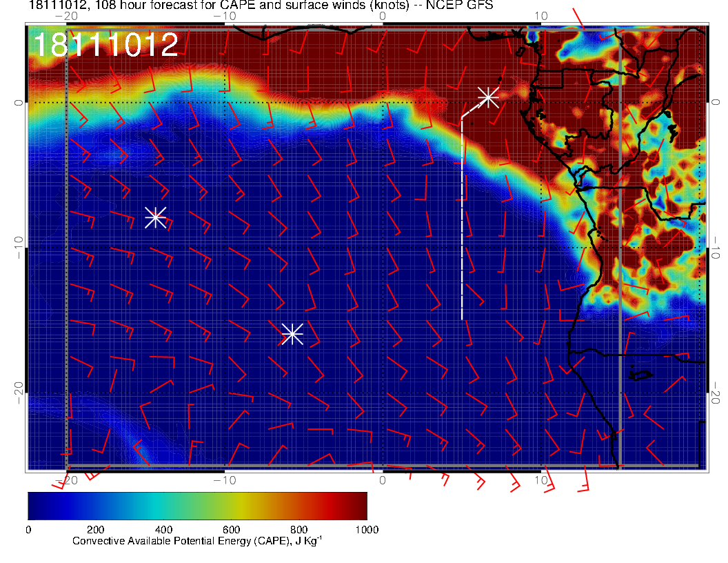Click the left axis latitude label -10
This screenshot has height=563, width=728.
click(x=18, y=247)
